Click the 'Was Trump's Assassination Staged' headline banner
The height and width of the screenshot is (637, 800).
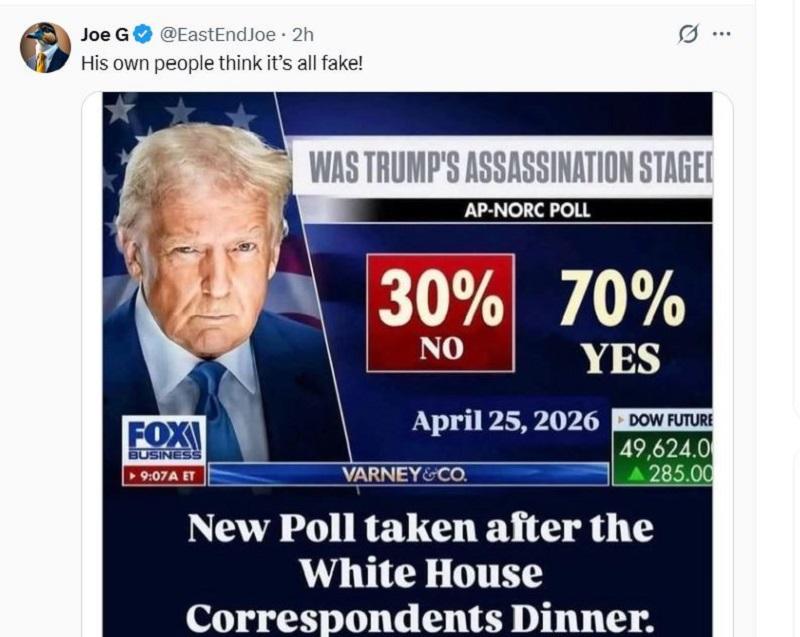(508, 167)
